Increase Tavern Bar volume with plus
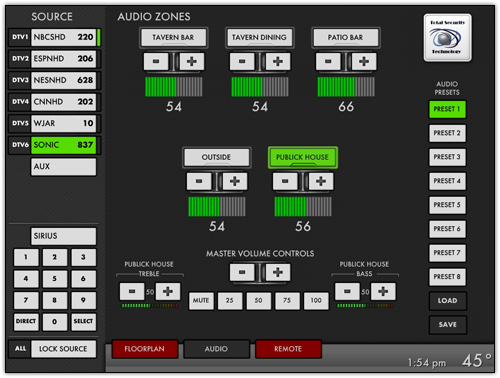Viewport: 500px width, 378px height. point(192,61)
